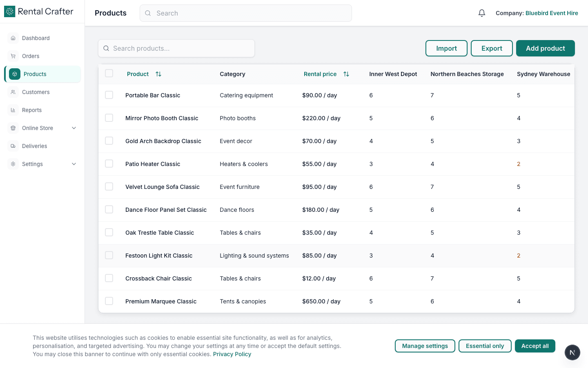Open Premium Marquee Classic product

[161, 301]
